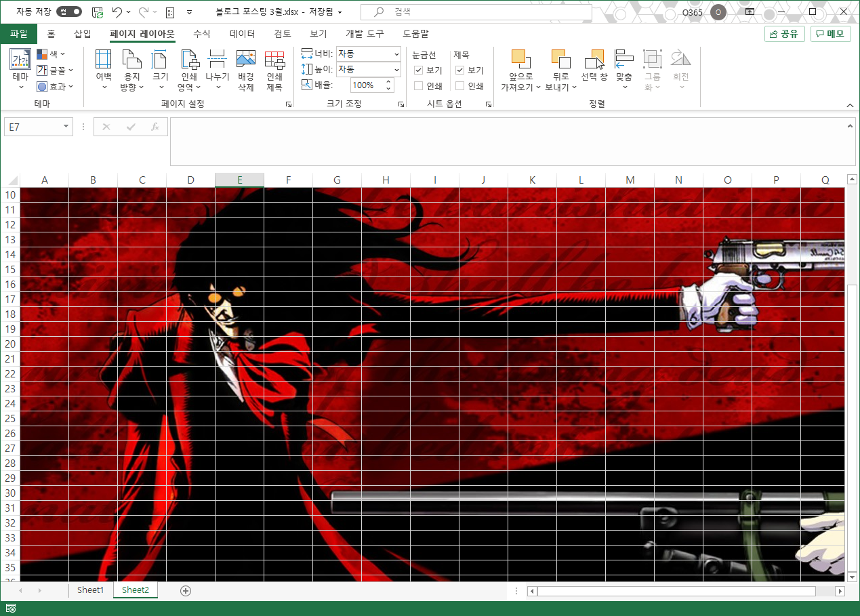This screenshot has width=860, height=616.
Task: Click 배경 삭제 to remove background
Action: 246,70
